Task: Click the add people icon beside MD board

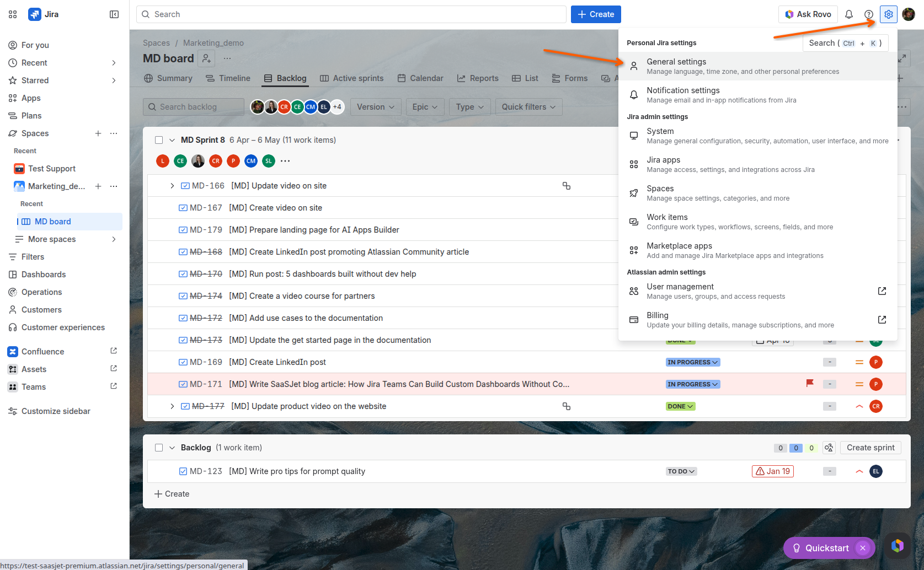Action: coord(206,58)
